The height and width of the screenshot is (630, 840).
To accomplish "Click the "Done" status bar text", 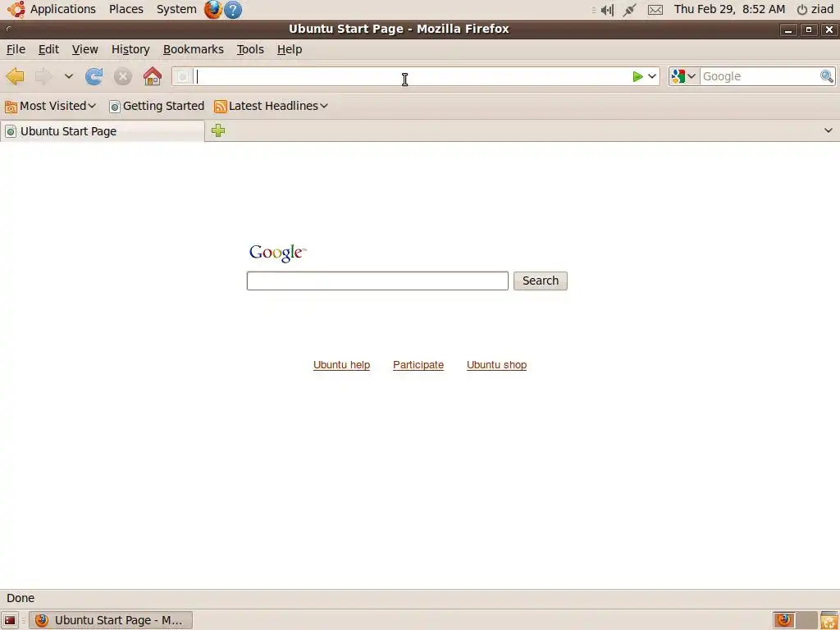I will [21, 598].
